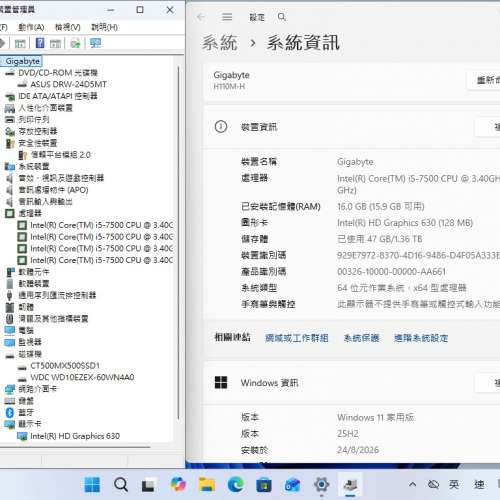This screenshot has width=500, height=500.
Task: Open the hamburger navigation menu in Settings
Action: tap(227, 17)
